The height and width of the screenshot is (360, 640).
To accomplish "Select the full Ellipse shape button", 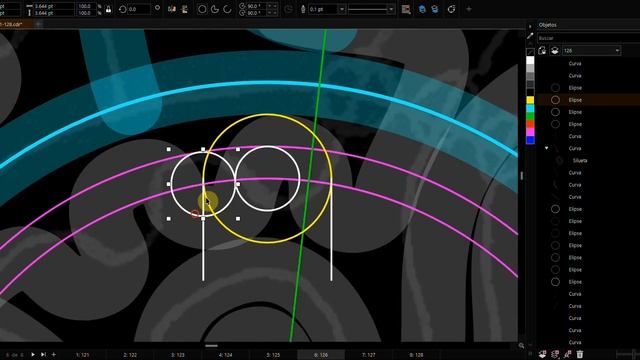I will click(202, 9).
